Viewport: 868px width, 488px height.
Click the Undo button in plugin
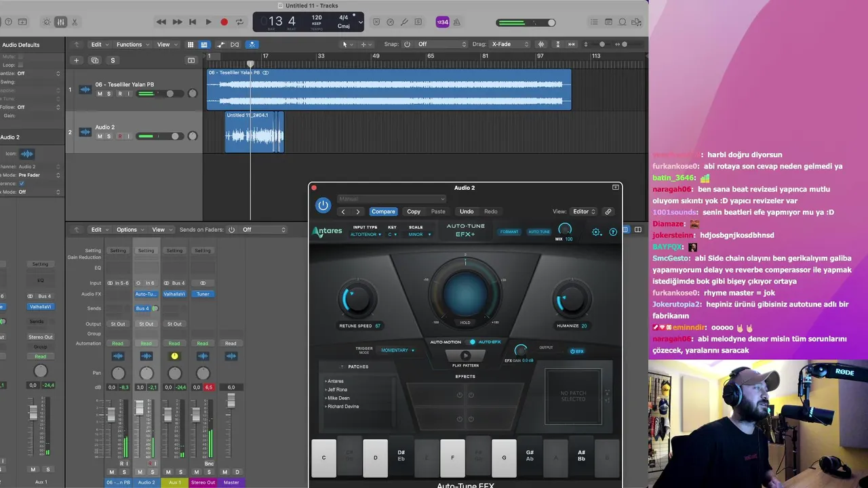(x=467, y=211)
